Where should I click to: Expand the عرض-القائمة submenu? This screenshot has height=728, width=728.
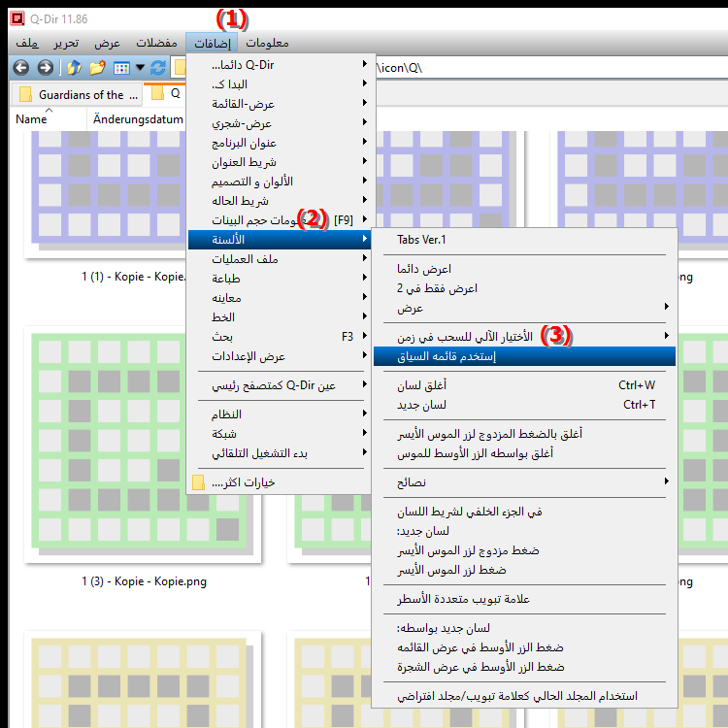(x=279, y=104)
